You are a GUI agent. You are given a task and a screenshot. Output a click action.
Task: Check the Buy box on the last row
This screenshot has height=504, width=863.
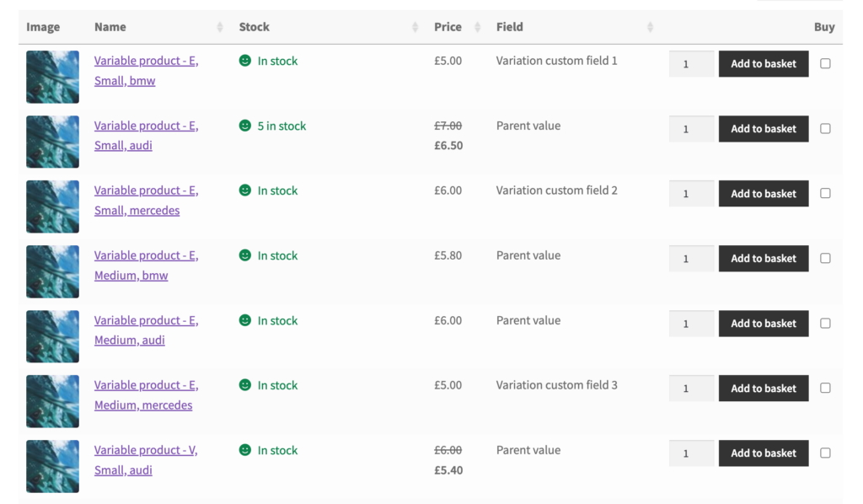click(825, 453)
